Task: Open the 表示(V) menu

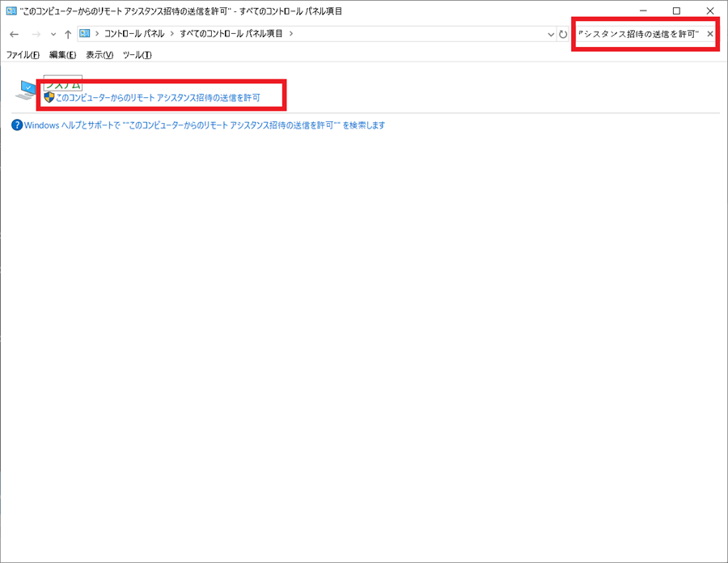Action: point(99,55)
